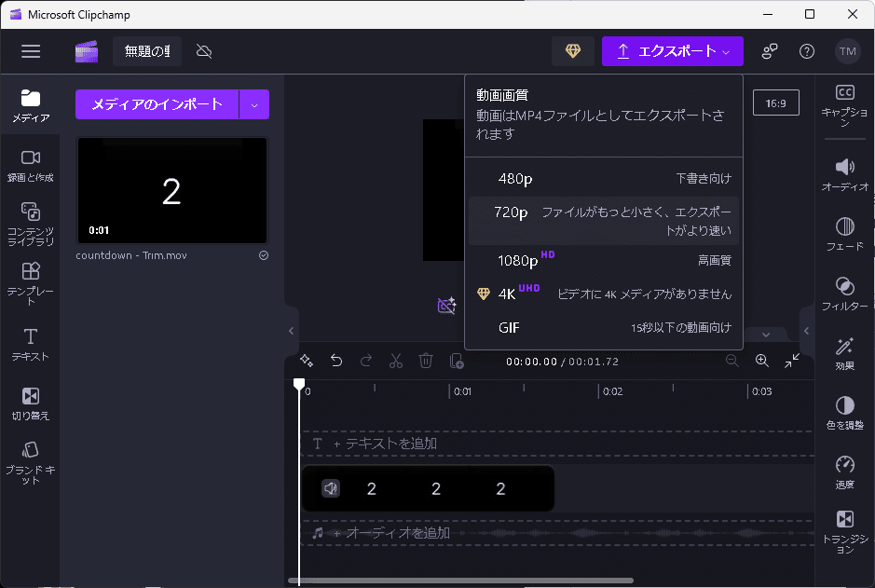Click the Clipchamp logo icon
The width and height of the screenshot is (875, 588).
click(x=87, y=51)
